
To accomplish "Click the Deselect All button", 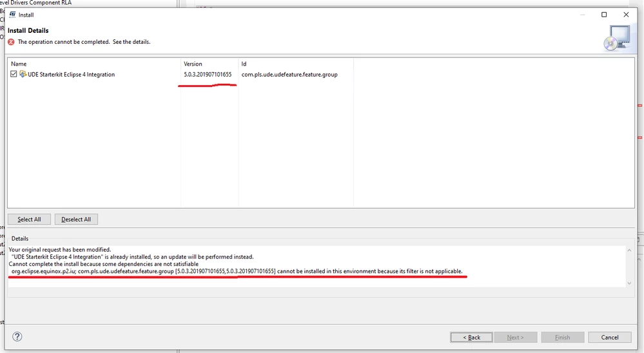I will point(76,220).
